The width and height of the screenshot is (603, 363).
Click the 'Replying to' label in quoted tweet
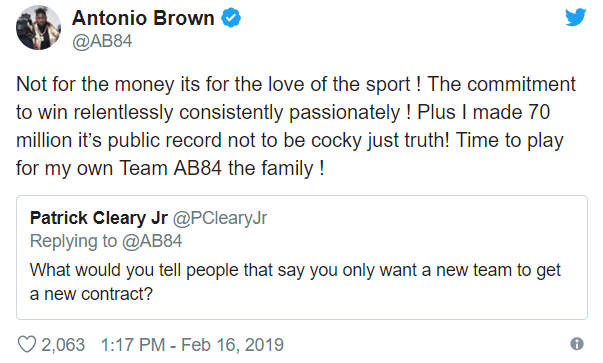(73, 241)
